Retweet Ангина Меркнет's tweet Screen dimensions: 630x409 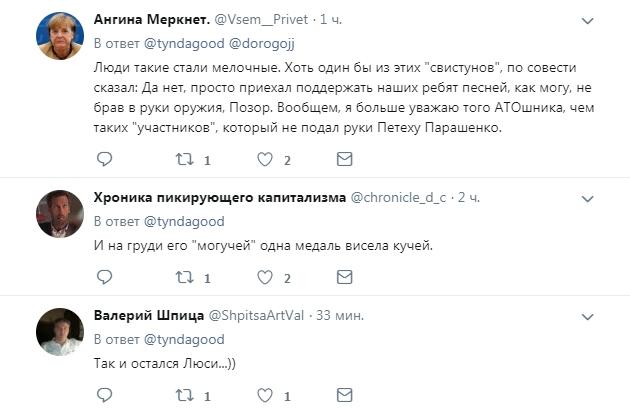tap(184, 159)
